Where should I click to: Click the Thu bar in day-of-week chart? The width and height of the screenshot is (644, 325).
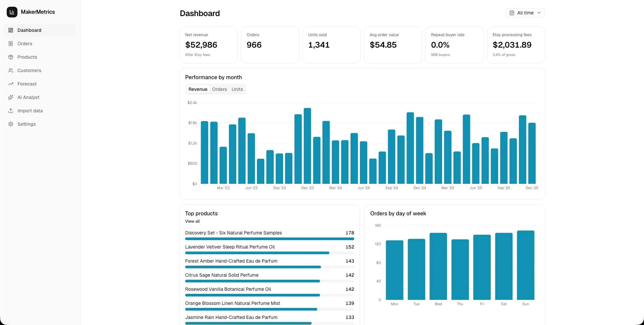(460, 270)
